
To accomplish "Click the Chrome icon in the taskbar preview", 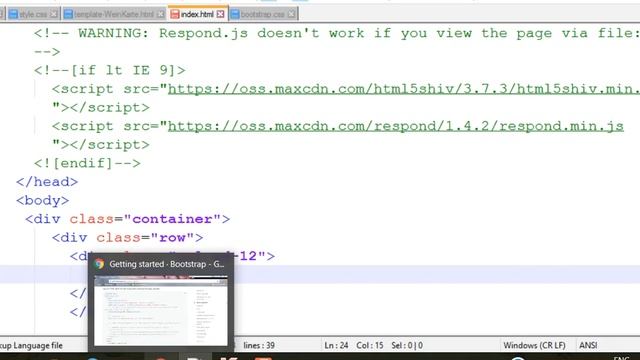I will [99, 264].
